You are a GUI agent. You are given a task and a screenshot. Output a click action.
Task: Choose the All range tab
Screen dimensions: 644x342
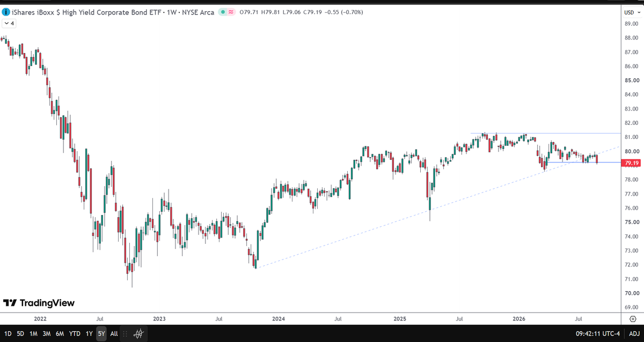tap(114, 333)
